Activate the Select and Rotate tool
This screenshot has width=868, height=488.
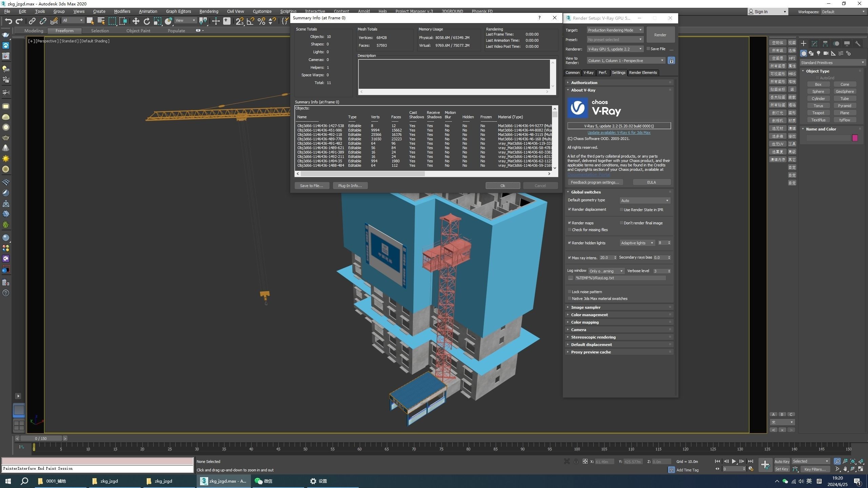click(x=146, y=21)
